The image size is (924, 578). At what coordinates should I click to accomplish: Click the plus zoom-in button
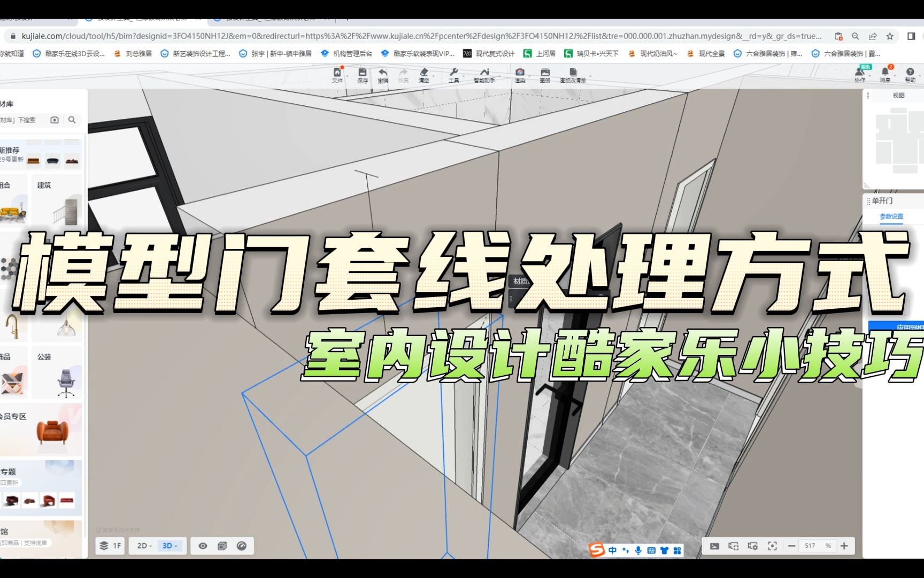coord(844,546)
